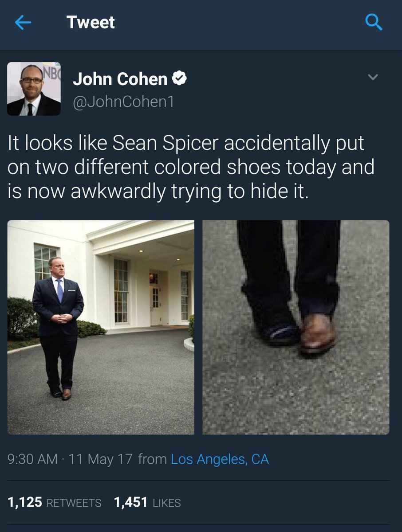The image size is (402, 532).
Task: View the 1,125 retweets list
Action: pyautogui.click(x=55, y=503)
